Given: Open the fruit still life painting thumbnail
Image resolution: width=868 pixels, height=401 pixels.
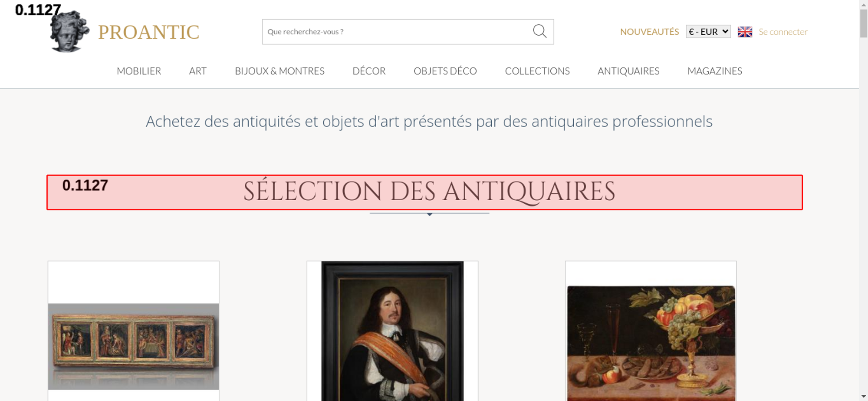Looking at the screenshot, I should pyautogui.click(x=651, y=343).
